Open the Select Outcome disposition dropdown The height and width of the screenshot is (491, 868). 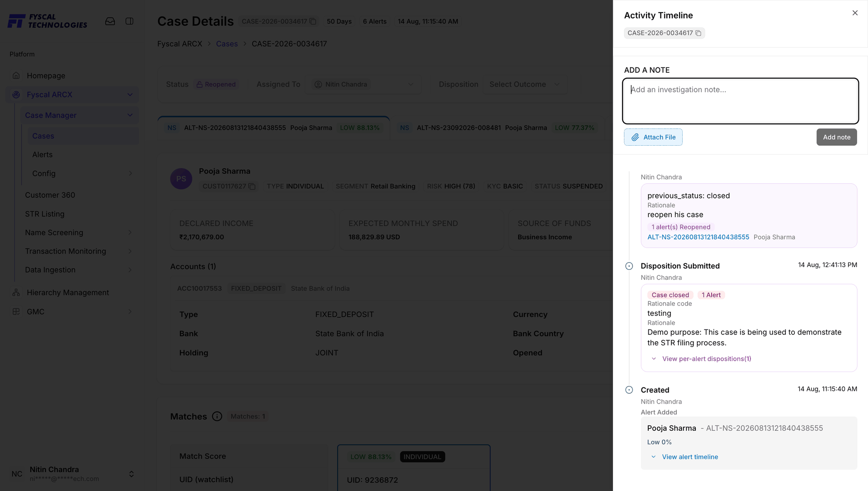(524, 85)
